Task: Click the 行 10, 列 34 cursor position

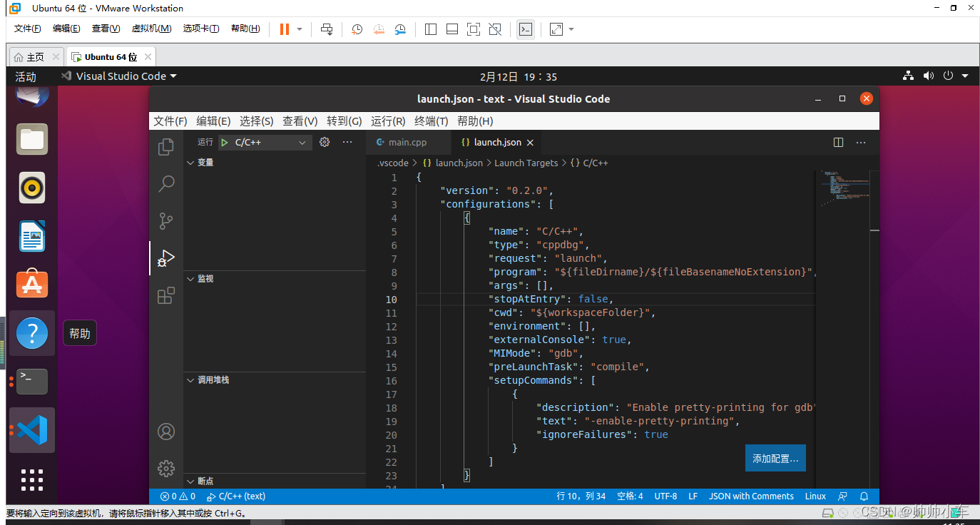Action: point(581,496)
